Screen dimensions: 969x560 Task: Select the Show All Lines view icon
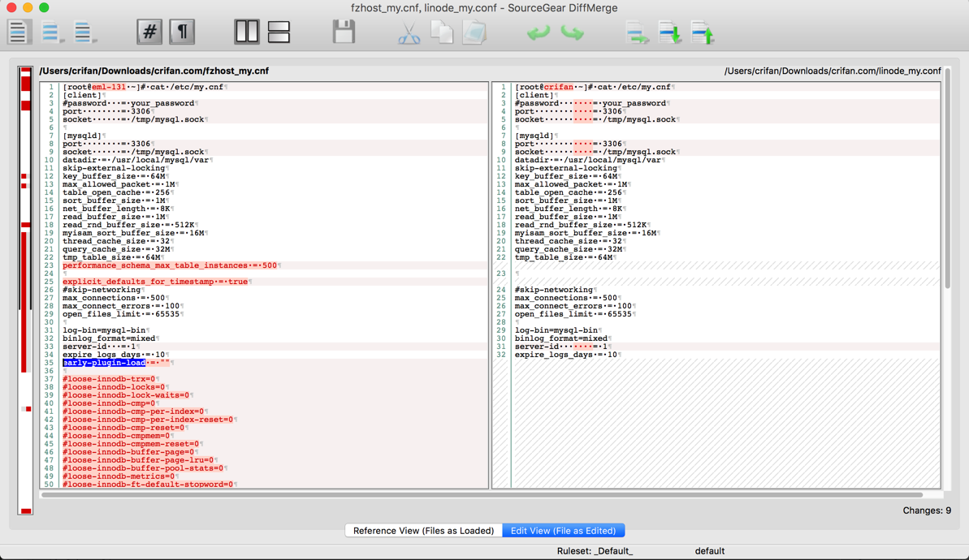click(19, 32)
